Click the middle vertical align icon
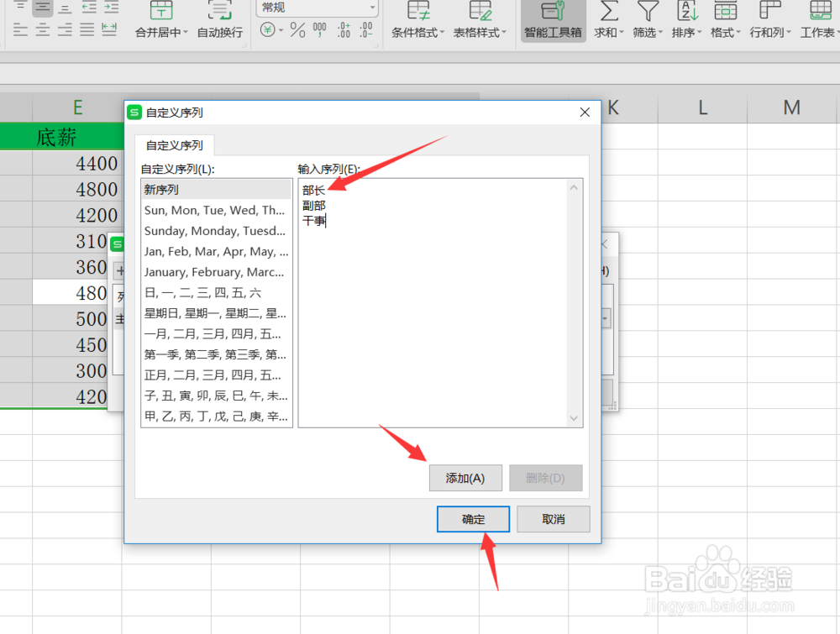This screenshot has width=840, height=634. click(42, 8)
